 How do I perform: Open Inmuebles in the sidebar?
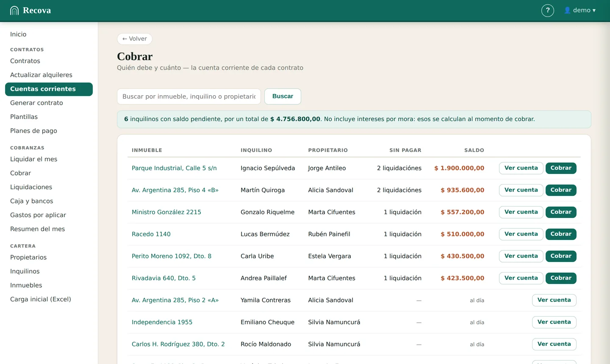pos(49,285)
